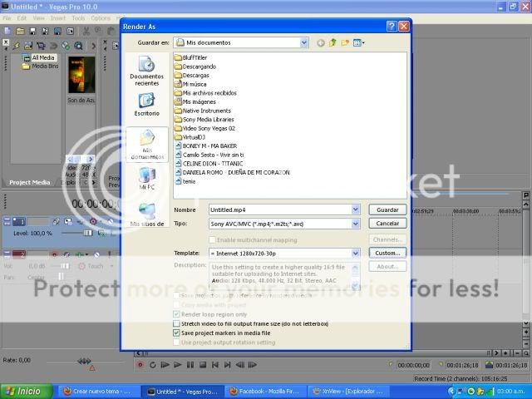Expand the Nombre filename dropdown
Viewport: 532px width, 399px height.
point(355,209)
